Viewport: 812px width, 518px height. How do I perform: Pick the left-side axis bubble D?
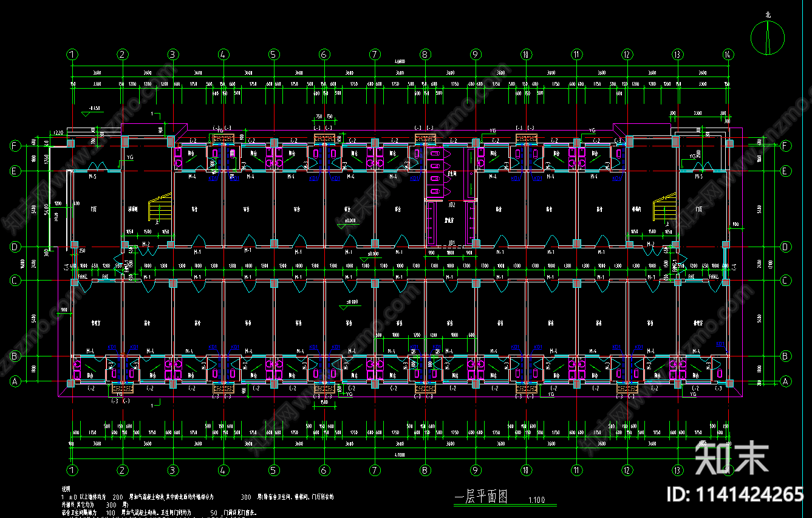tap(14, 247)
